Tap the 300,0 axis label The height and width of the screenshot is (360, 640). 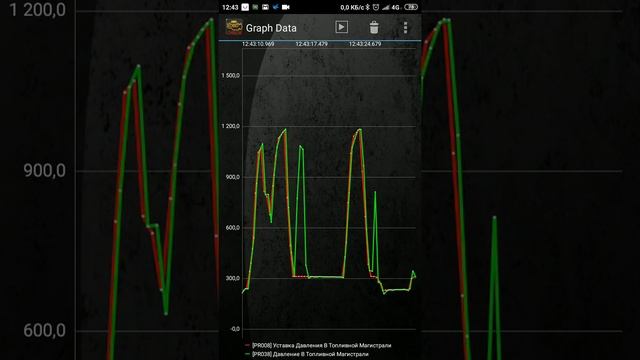233,278
